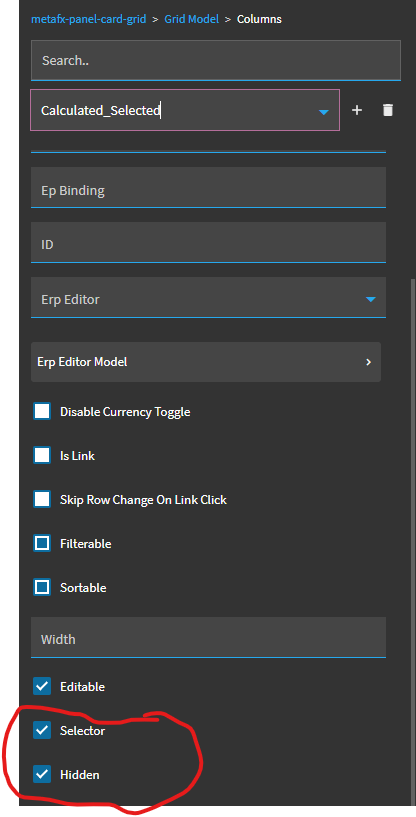416x817 pixels.
Task: Toggle the Filterable checkbox
Action: pos(42,543)
